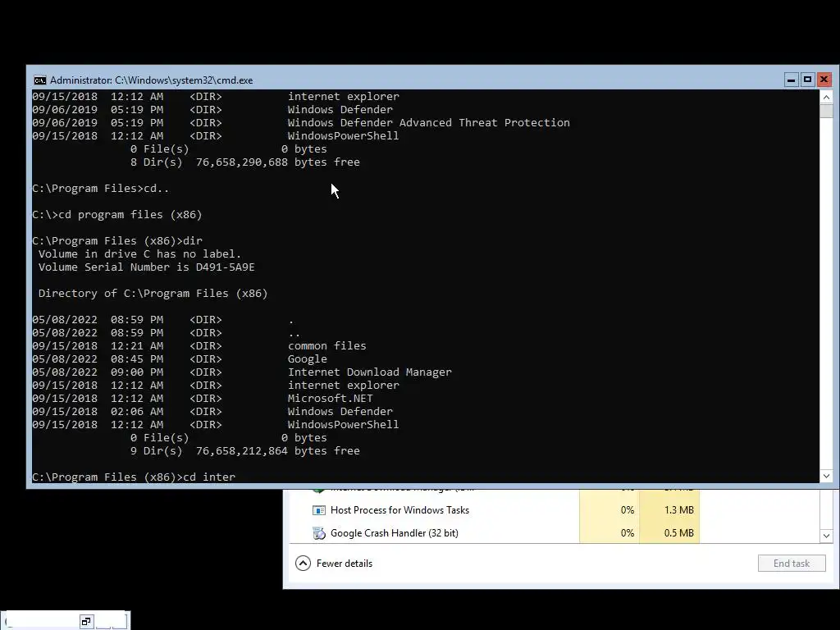
Task: Click 'Volume Serial Number is D491-5A9E' line
Action: [146, 267]
